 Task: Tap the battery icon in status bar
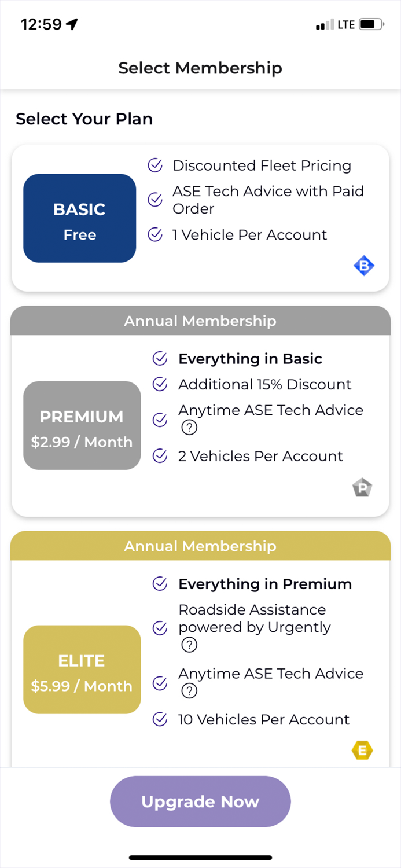coord(371,24)
